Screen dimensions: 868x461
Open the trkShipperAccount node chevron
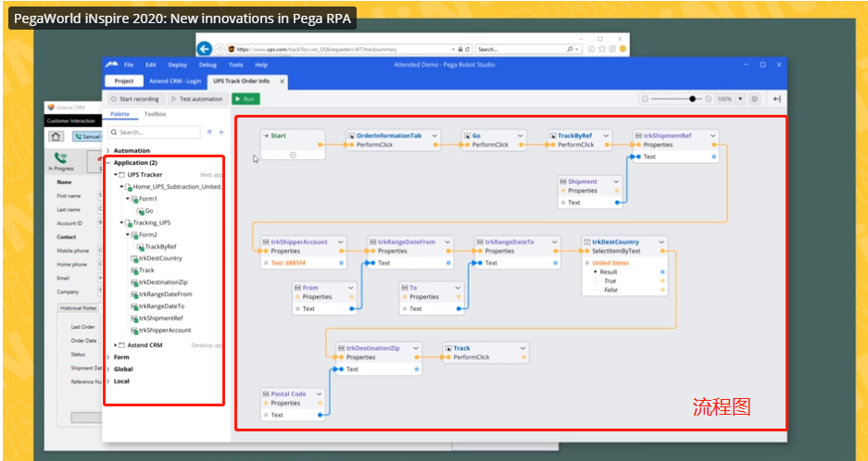coord(341,242)
